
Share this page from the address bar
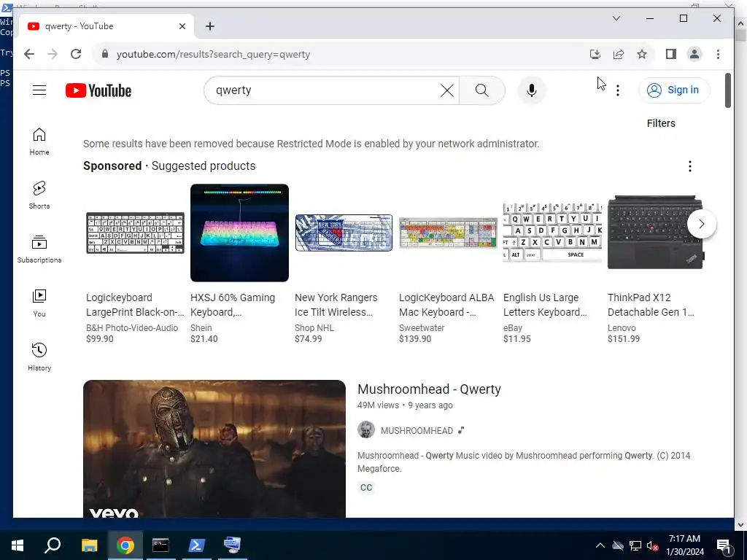pos(619,54)
